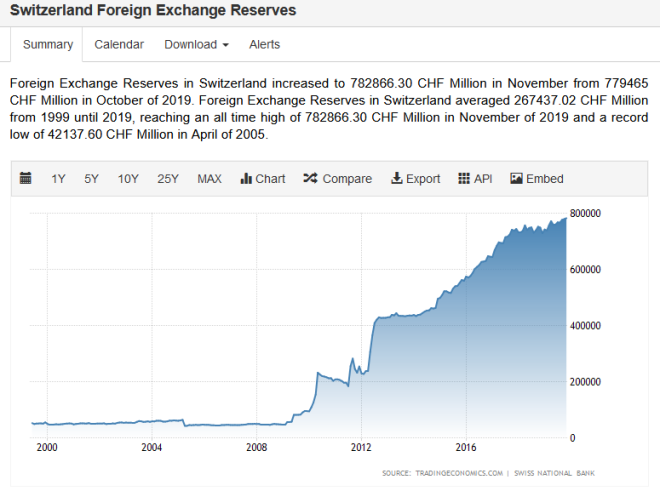Select the 1Y time range
The image size is (660, 491).
[59, 179]
